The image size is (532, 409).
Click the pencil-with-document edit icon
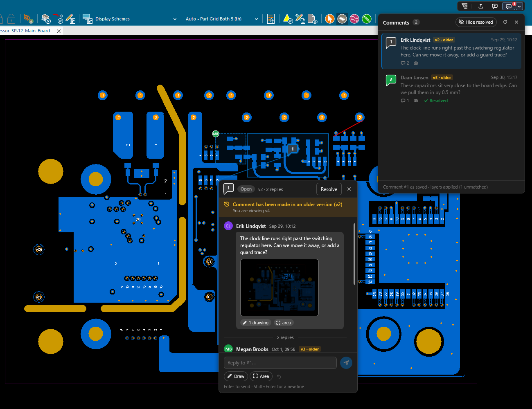click(x=300, y=19)
